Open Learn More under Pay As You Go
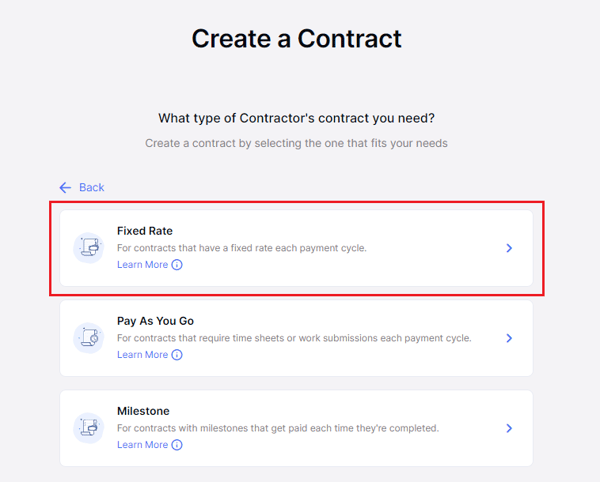 point(142,355)
